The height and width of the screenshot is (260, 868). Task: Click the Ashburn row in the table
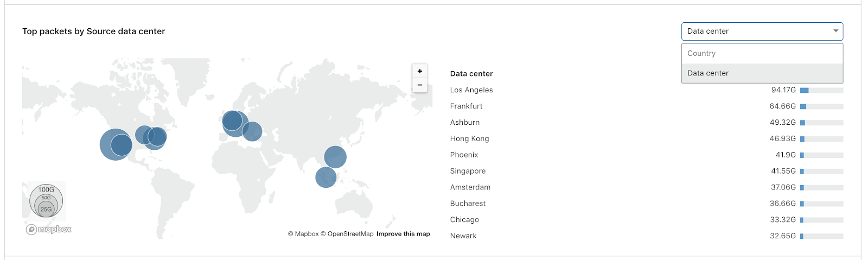coord(647,123)
